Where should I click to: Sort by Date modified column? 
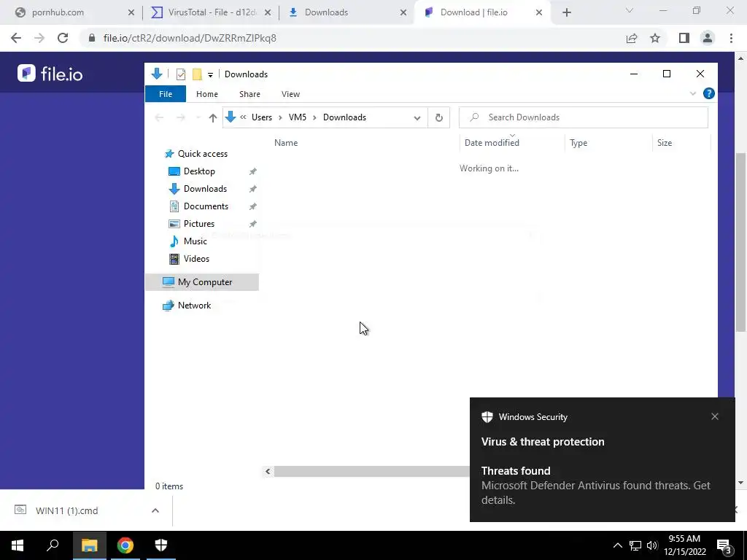(492, 143)
